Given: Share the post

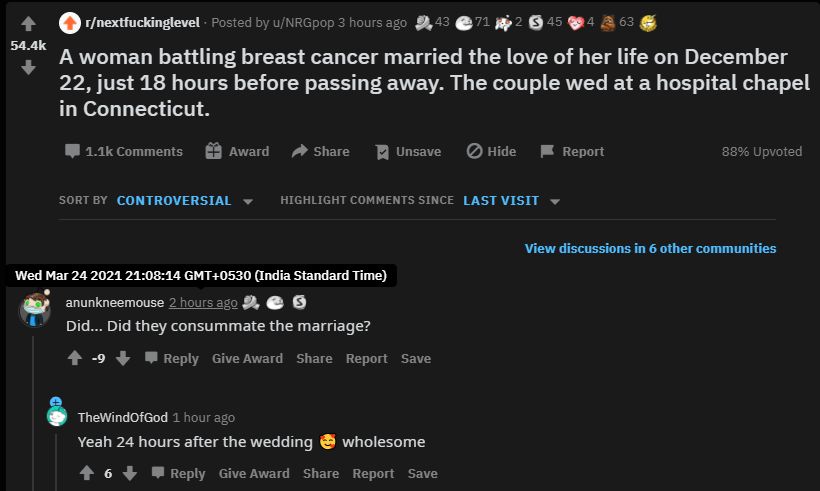Looking at the screenshot, I should [320, 151].
